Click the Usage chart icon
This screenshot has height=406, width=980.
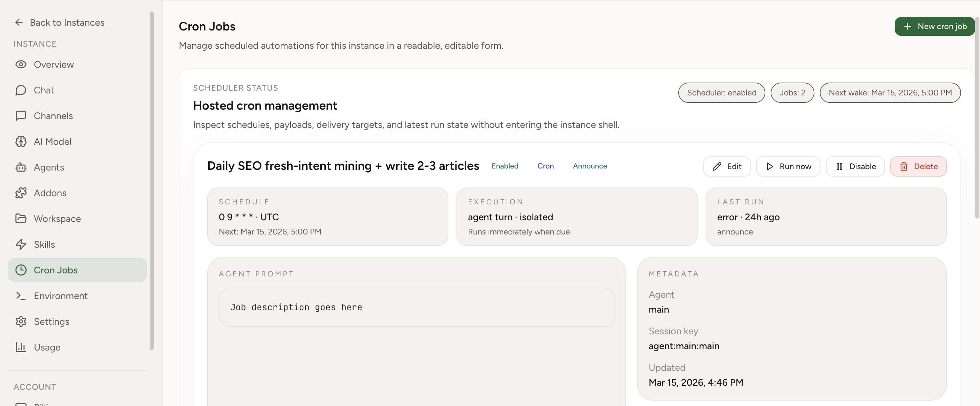coord(21,347)
